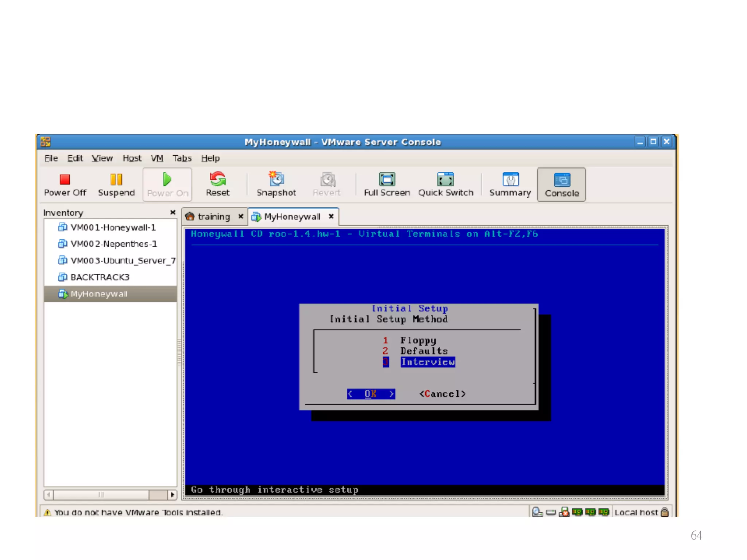Open the Host menu

[x=132, y=158]
